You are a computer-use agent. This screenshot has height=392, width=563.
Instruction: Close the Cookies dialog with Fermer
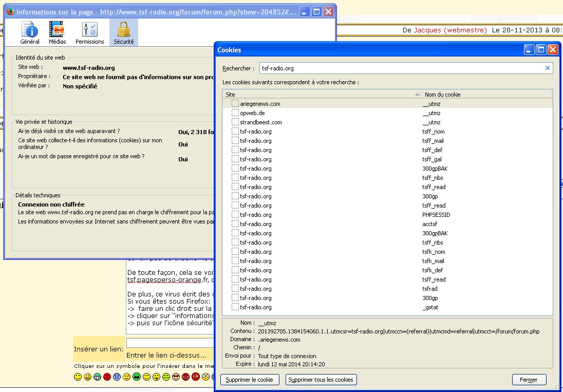pyautogui.click(x=529, y=380)
